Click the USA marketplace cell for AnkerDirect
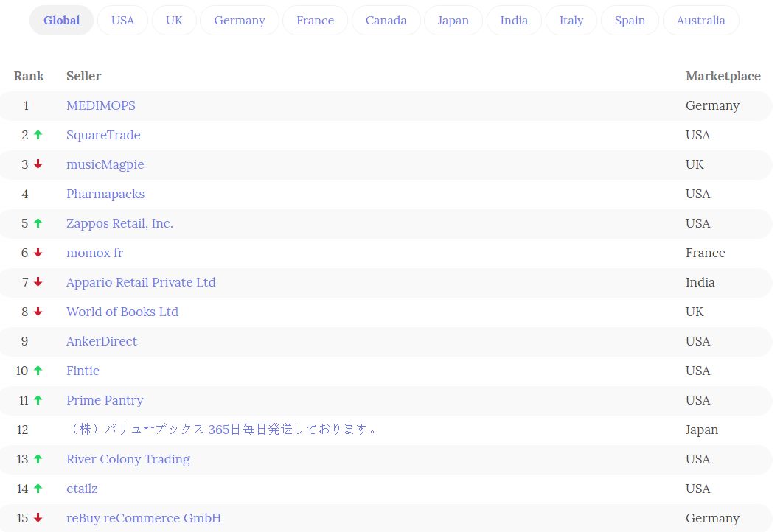 697,341
